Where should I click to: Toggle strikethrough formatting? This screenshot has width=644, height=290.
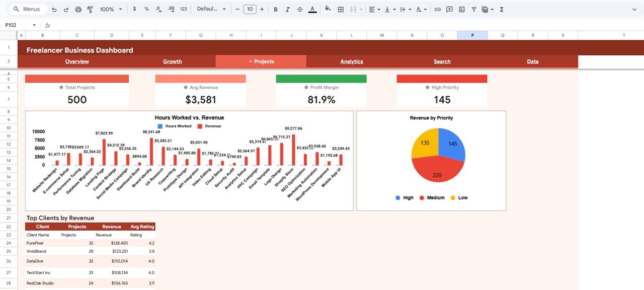pyautogui.click(x=299, y=9)
